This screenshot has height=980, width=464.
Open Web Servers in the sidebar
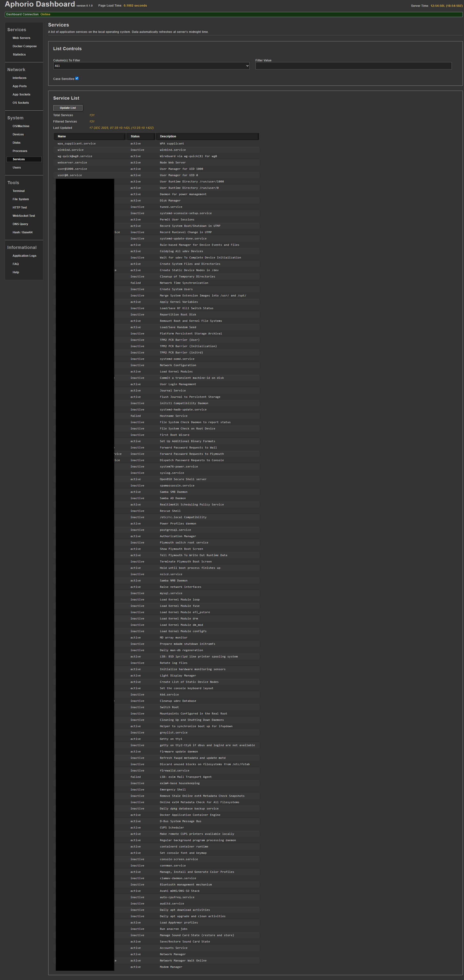coord(21,38)
